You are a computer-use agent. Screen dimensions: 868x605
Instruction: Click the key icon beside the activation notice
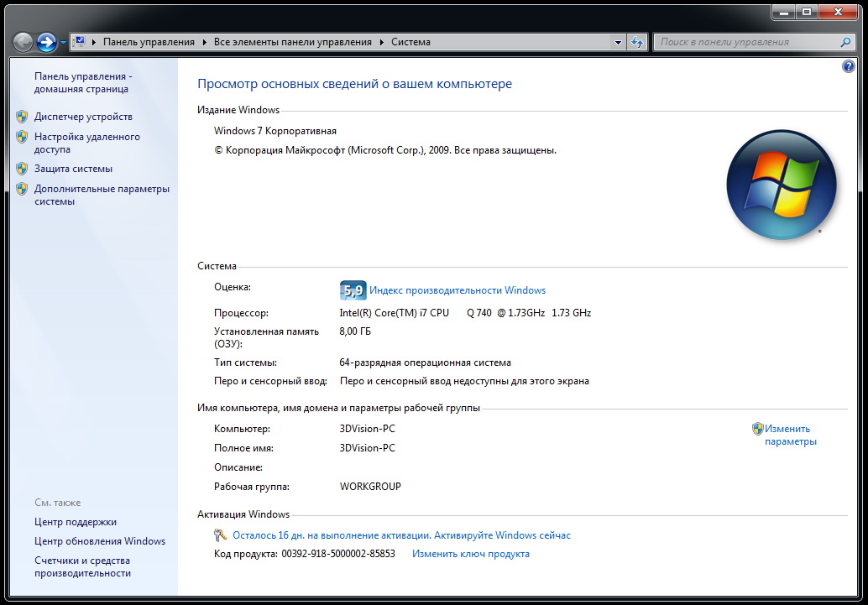pyautogui.click(x=220, y=535)
